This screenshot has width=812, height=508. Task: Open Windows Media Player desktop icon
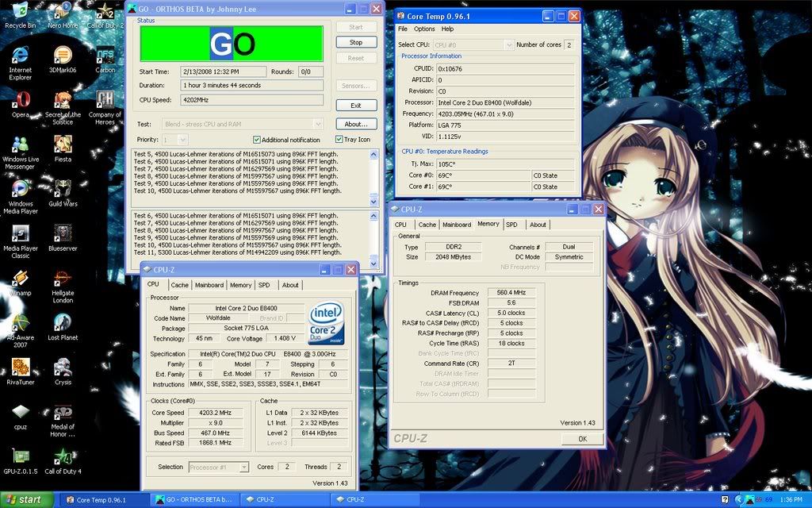point(20,189)
